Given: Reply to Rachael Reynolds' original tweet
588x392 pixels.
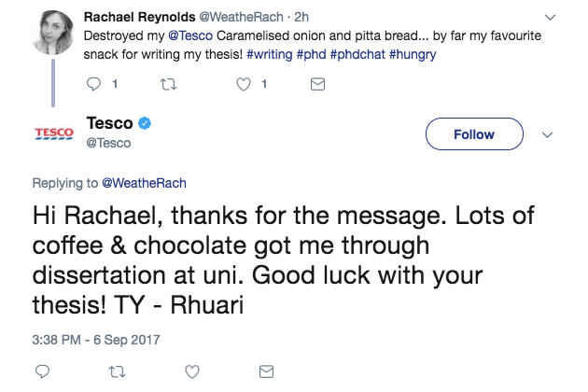Looking at the screenshot, I should tap(92, 84).
